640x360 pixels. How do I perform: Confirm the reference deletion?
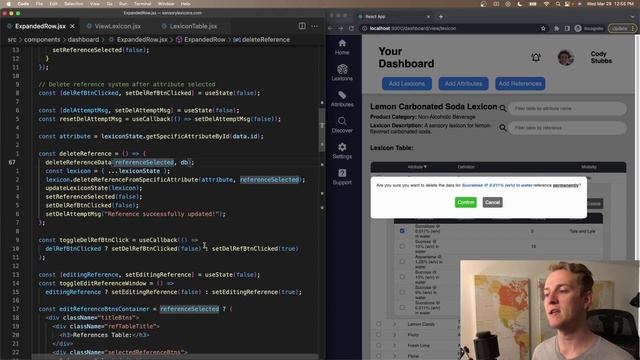466,202
